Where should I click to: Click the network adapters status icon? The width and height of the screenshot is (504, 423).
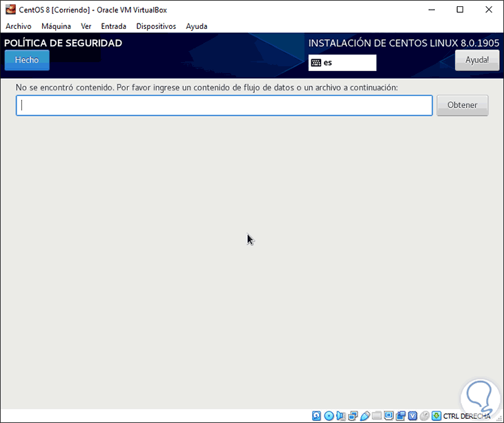(x=353, y=416)
